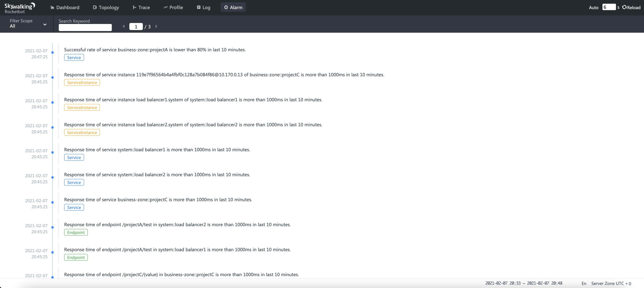Toggle Auto refresh mode

point(593,7)
